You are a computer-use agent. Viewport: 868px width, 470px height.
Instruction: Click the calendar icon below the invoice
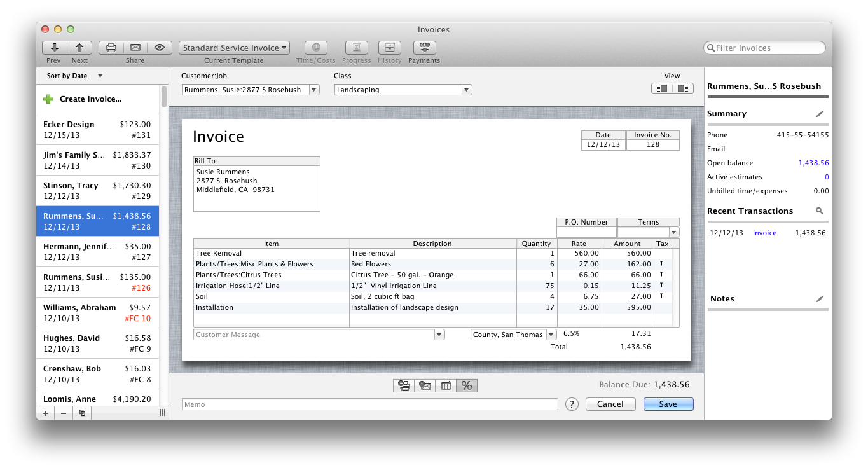pyautogui.click(x=446, y=385)
